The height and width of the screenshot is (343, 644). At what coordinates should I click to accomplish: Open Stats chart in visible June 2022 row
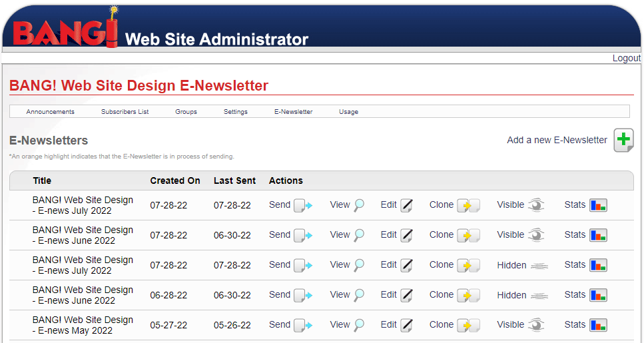tap(598, 235)
